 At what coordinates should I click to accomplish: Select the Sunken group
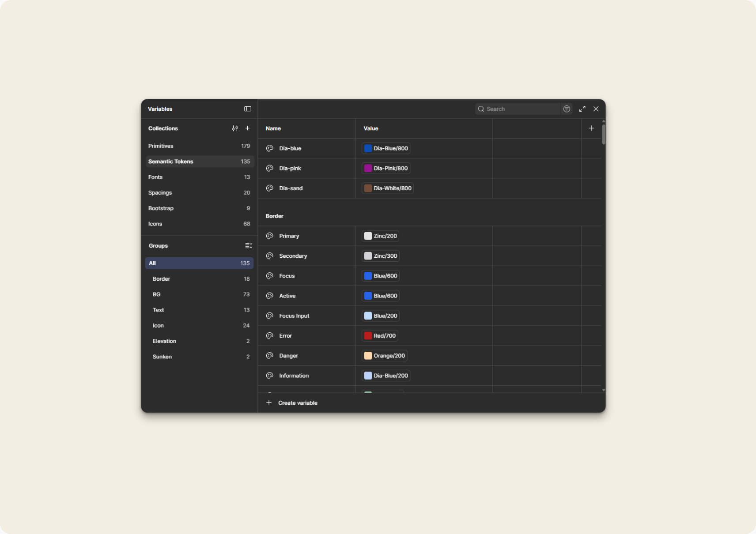point(199,357)
